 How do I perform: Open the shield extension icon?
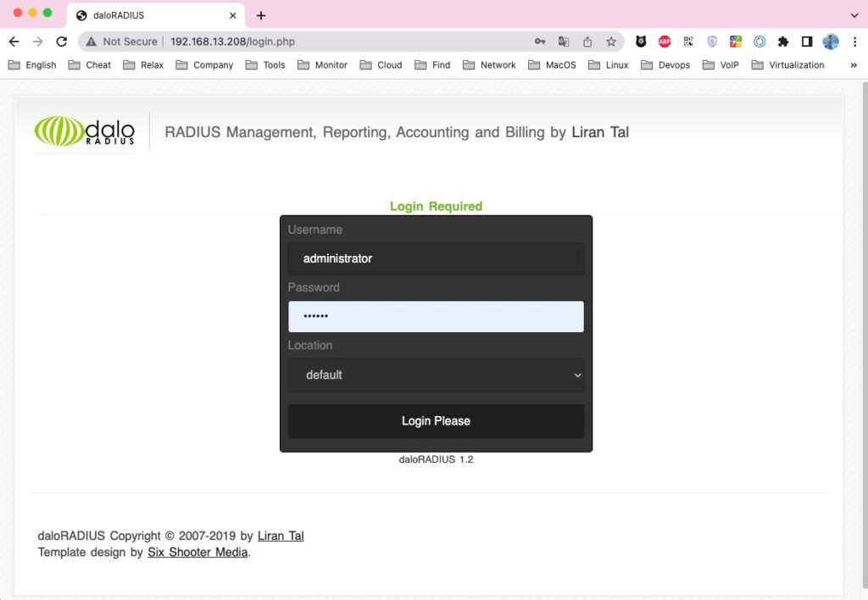(x=712, y=42)
